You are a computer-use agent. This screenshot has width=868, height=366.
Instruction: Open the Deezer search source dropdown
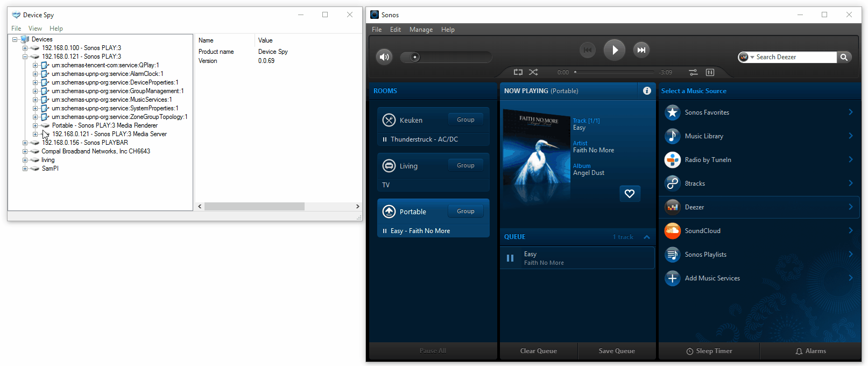coord(746,57)
